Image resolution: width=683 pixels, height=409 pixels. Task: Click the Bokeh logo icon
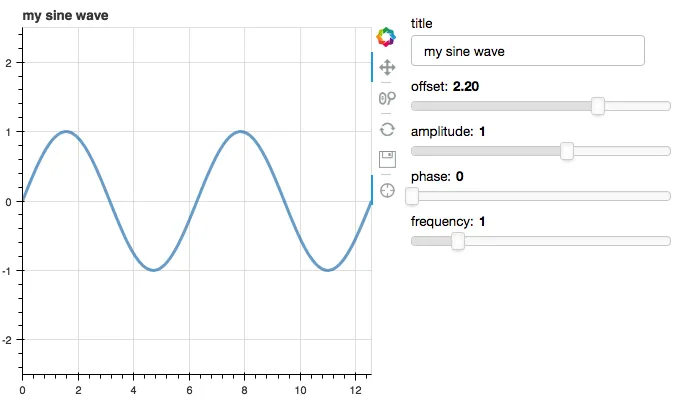(x=386, y=37)
